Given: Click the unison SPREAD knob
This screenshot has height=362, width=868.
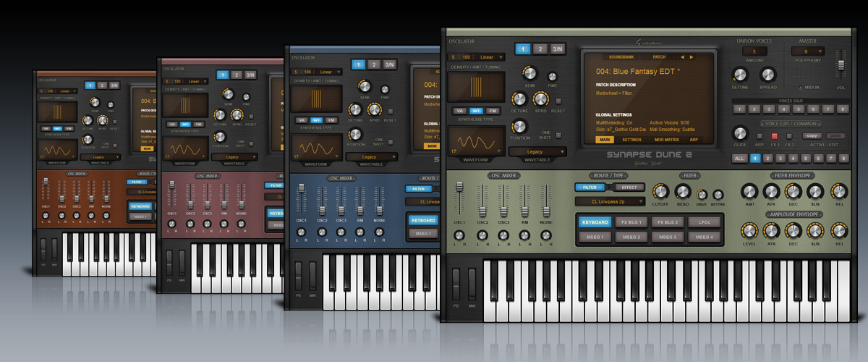Looking at the screenshot, I should pos(769,74).
